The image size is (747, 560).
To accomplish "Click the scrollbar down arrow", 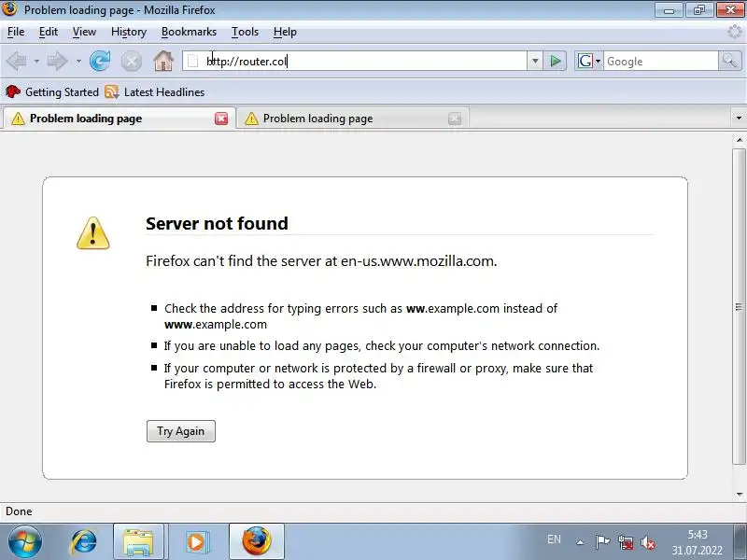I will coord(740,495).
